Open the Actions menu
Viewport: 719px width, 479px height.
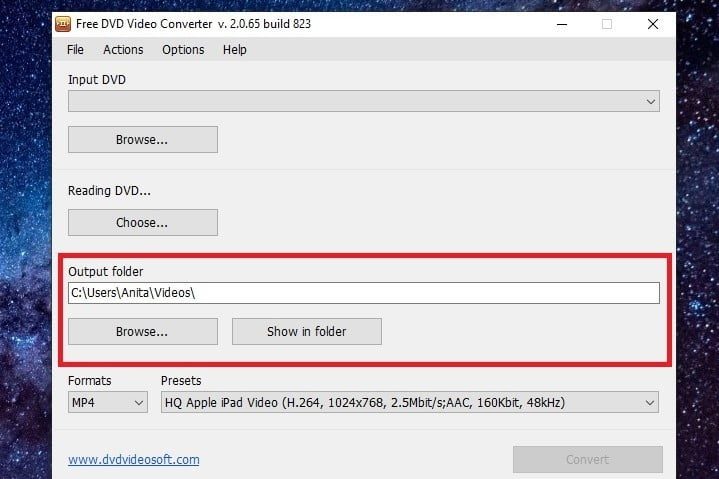coord(123,49)
